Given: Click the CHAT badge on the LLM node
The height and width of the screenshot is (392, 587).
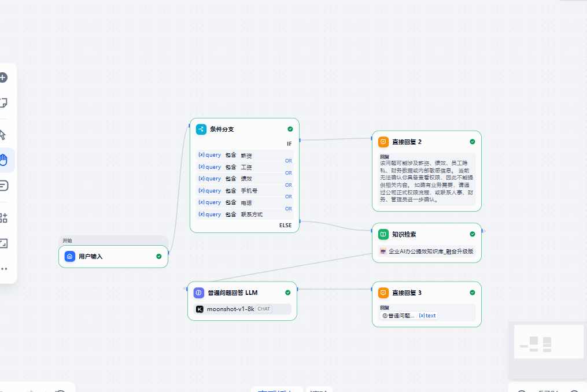Looking at the screenshot, I should 264,309.
